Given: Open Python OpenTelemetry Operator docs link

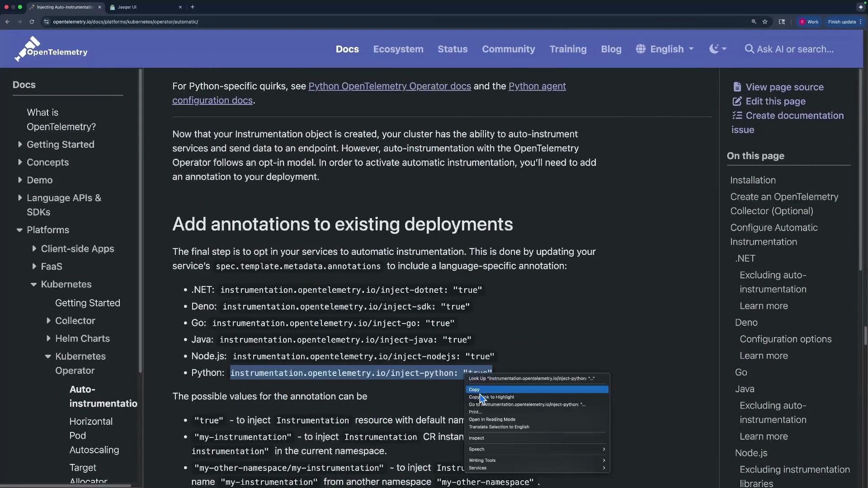Looking at the screenshot, I should [x=390, y=86].
